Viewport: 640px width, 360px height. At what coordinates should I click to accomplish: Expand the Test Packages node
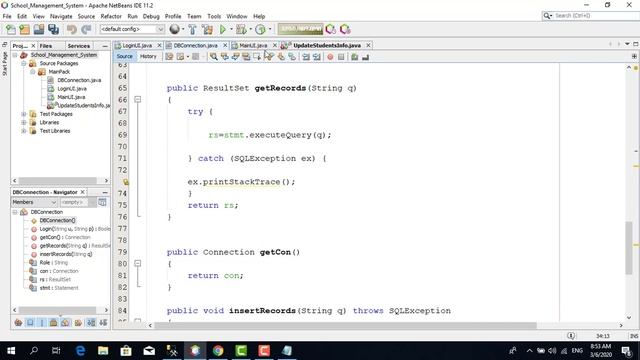point(24,114)
